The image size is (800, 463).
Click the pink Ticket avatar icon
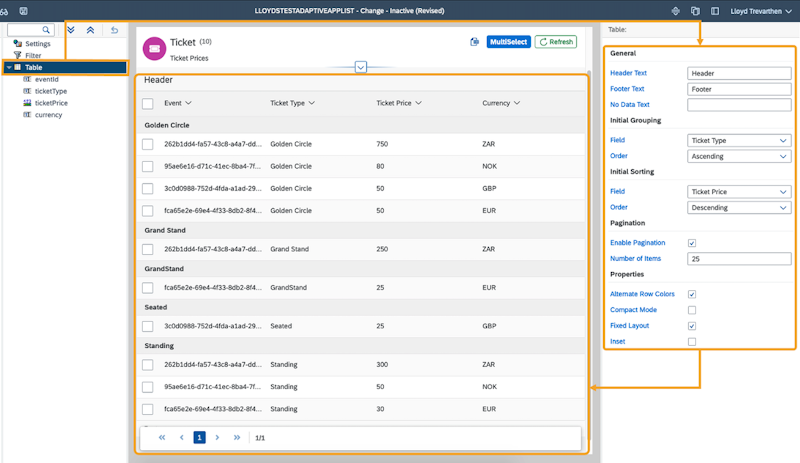point(154,48)
